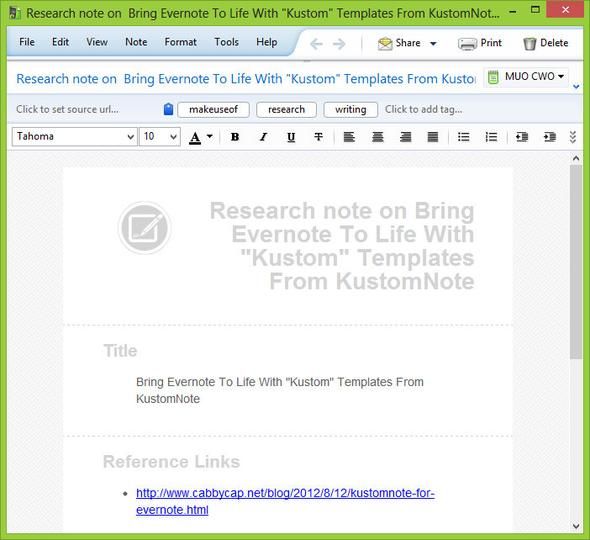Go forward with the right arrow
This screenshot has width=590, height=540.
pos(339,44)
